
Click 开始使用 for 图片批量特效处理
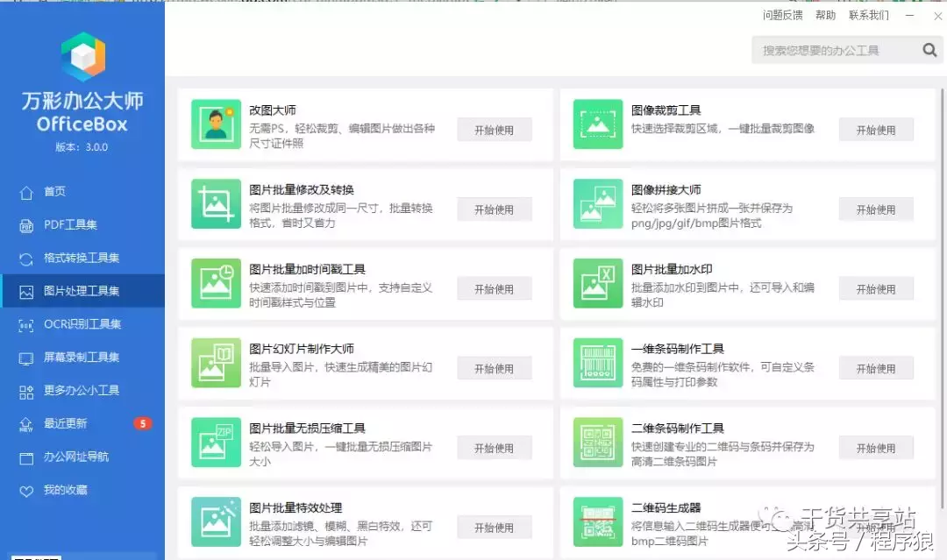pyautogui.click(x=494, y=528)
